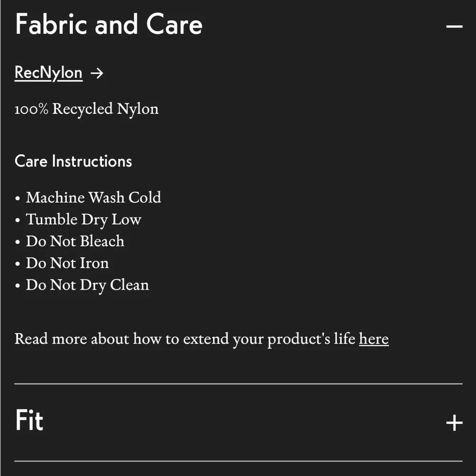This screenshot has height=476, width=476.
Task: Click the bullet before Do Not Dry Clean
Action: tap(18, 286)
